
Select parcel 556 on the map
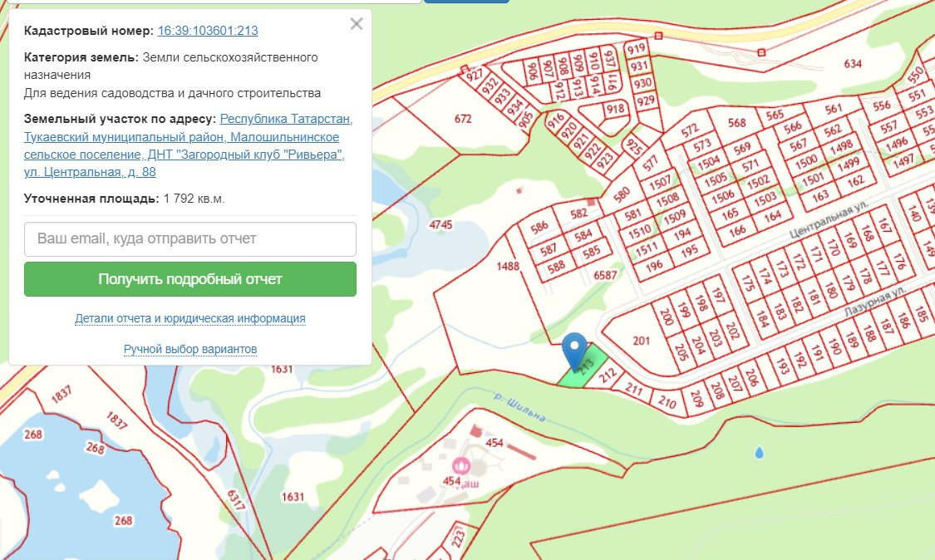(x=881, y=106)
